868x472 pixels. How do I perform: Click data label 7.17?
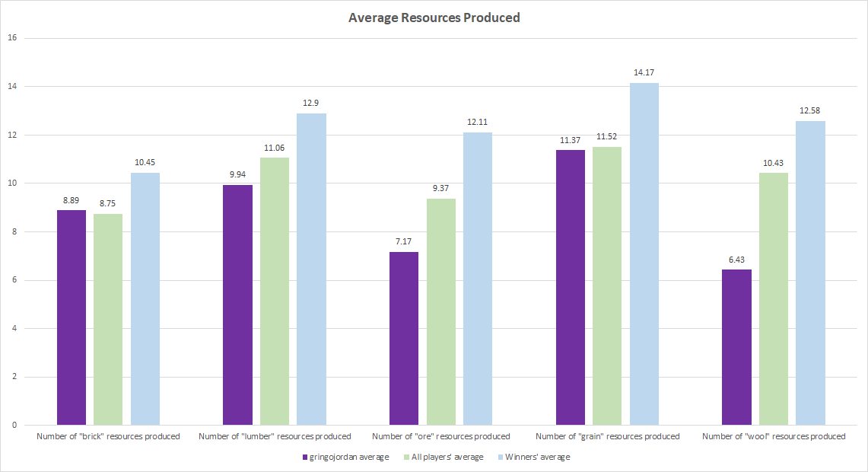click(x=403, y=242)
